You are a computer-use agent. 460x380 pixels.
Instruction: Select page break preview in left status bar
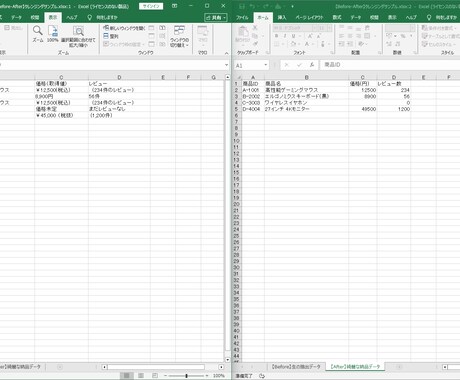point(155,376)
